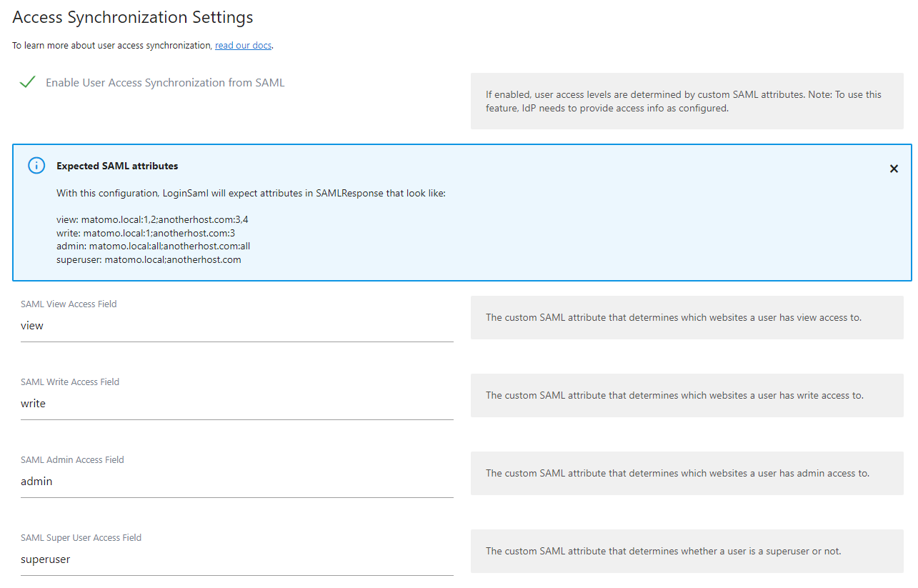
Task: Click the SAML Admin Access Field label
Action: (x=71, y=459)
